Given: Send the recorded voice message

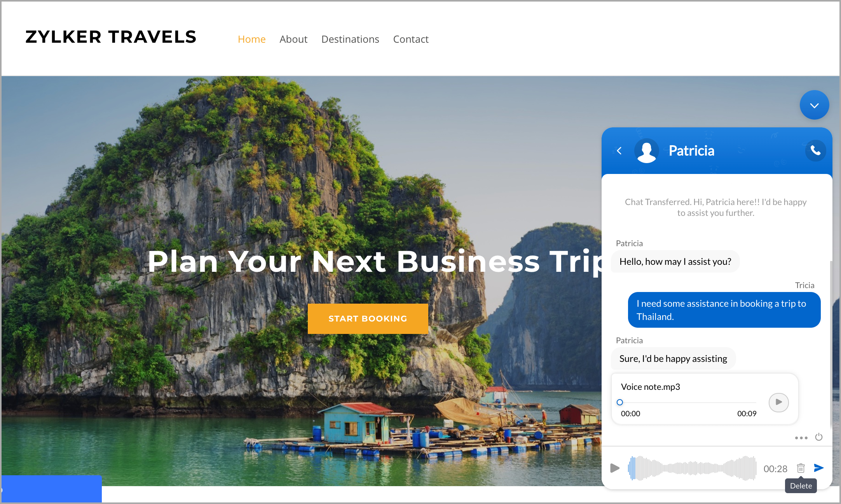Looking at the screenshot, I should [x=819, y=468].
